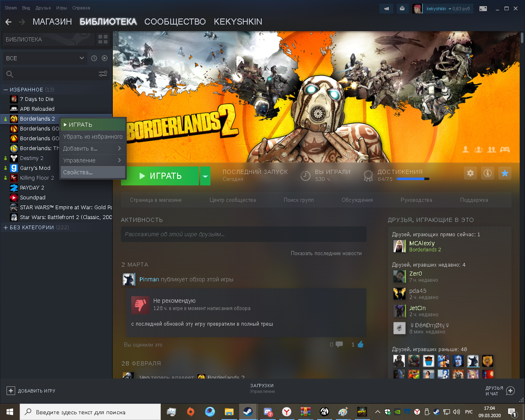Viewport: 525px width, 420px height.
Task: Show hidden system tray icons
Action: 377,412
